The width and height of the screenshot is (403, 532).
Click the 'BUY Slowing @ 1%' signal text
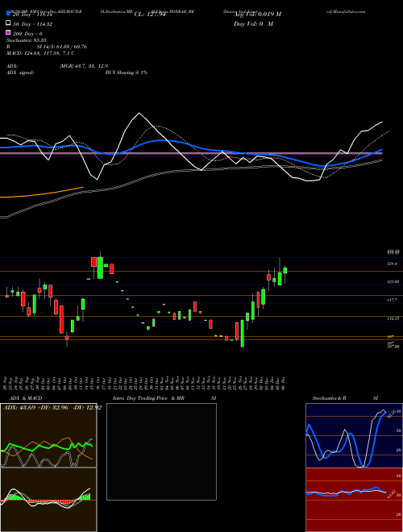click(x=127, y=73)
